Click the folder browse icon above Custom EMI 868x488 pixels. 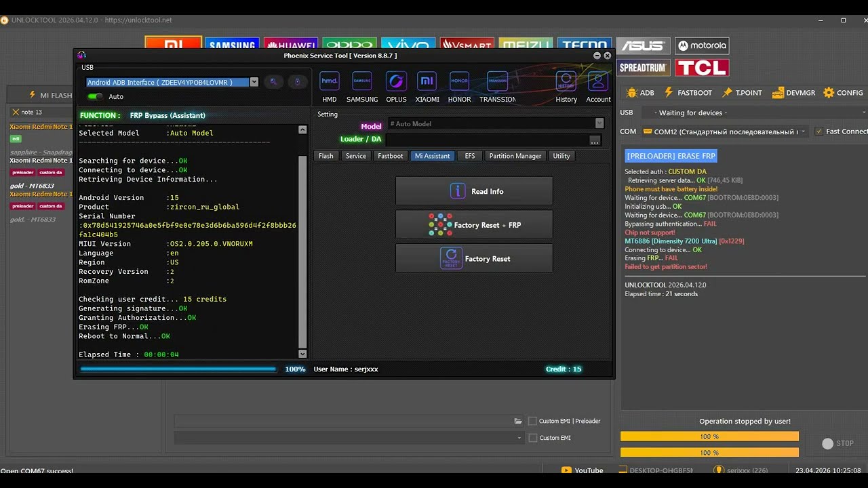[518, 421]
